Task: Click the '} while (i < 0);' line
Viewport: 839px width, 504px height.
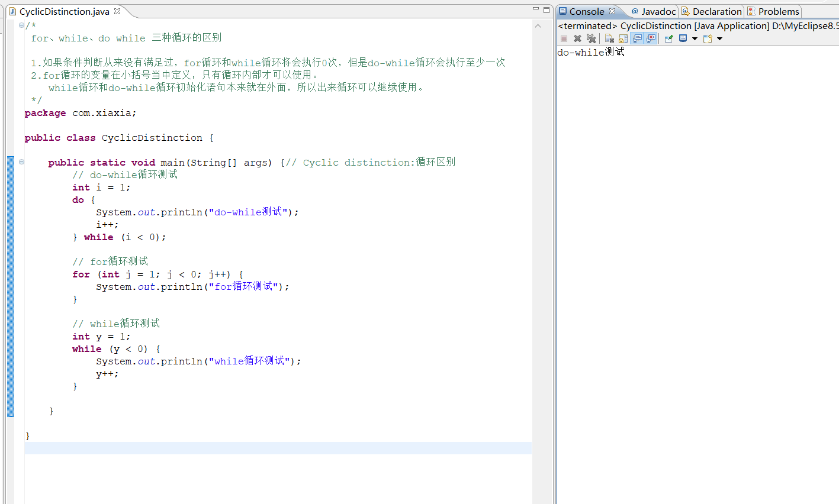Action: point(119,237)
